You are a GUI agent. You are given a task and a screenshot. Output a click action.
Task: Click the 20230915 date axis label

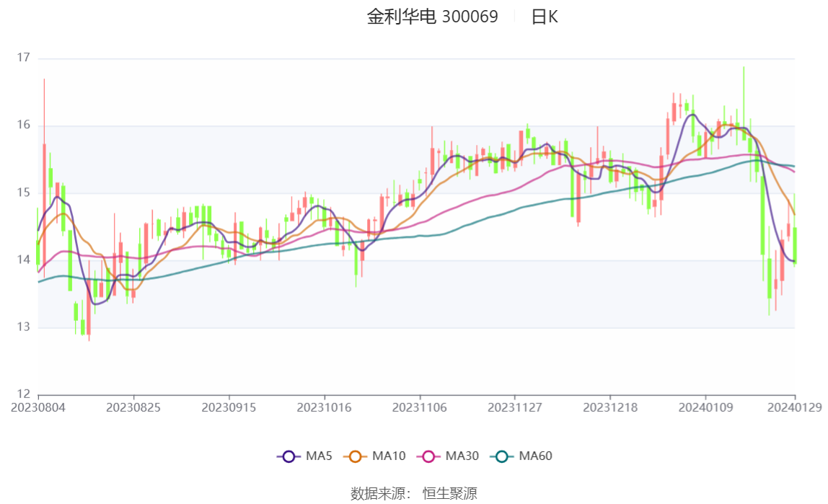pos(229,408)
